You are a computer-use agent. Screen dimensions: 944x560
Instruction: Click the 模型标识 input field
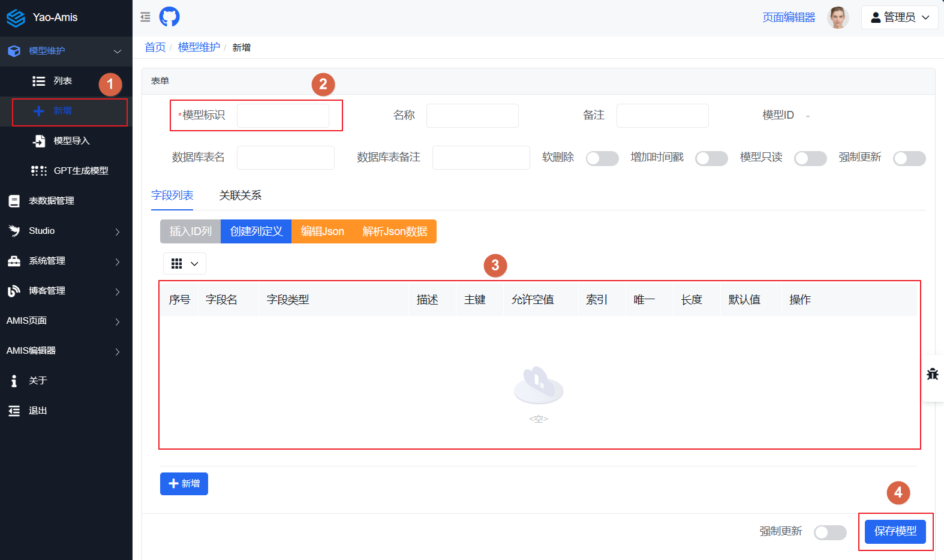pos(283,116)
